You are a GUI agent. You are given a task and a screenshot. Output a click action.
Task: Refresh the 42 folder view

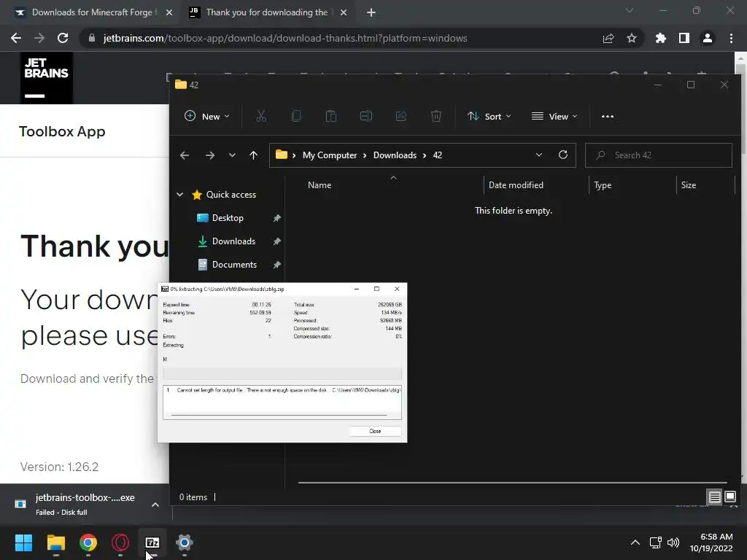(563, 155)
